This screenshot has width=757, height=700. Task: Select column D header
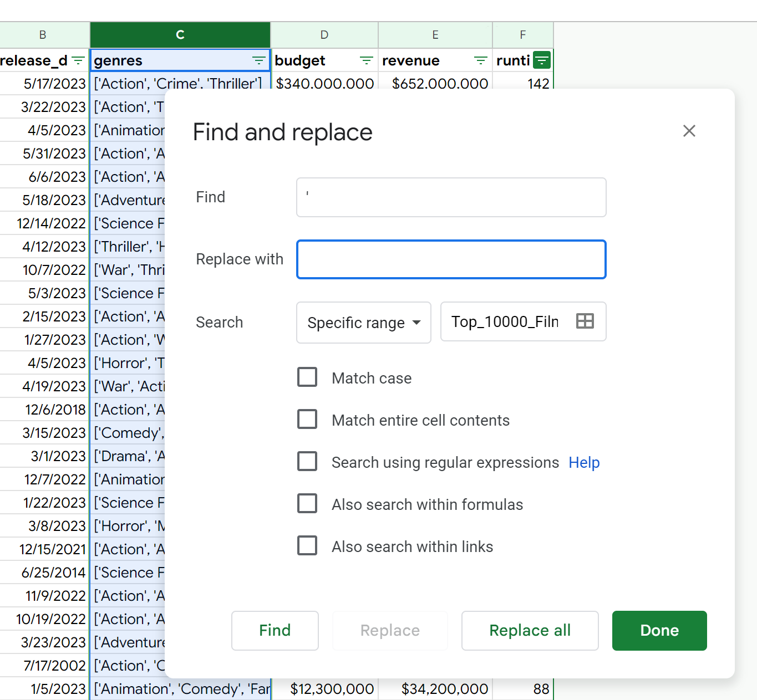pyautogui.click(x=324, y=35)
